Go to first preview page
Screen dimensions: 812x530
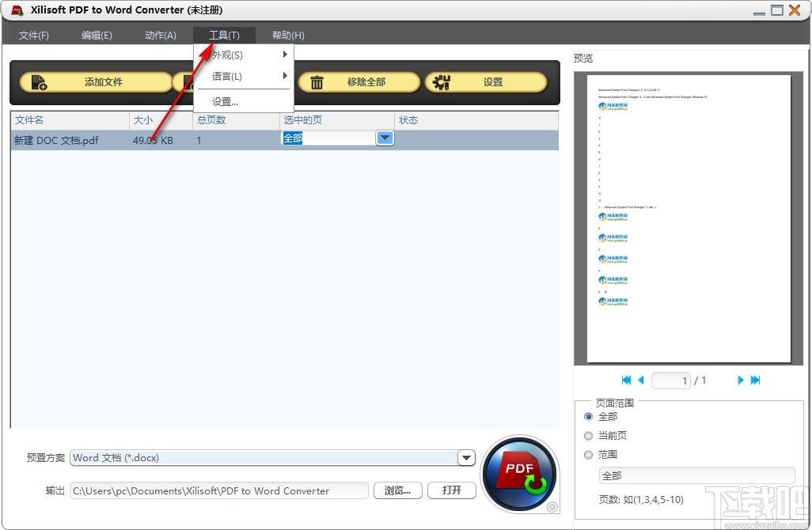[626, 380]
